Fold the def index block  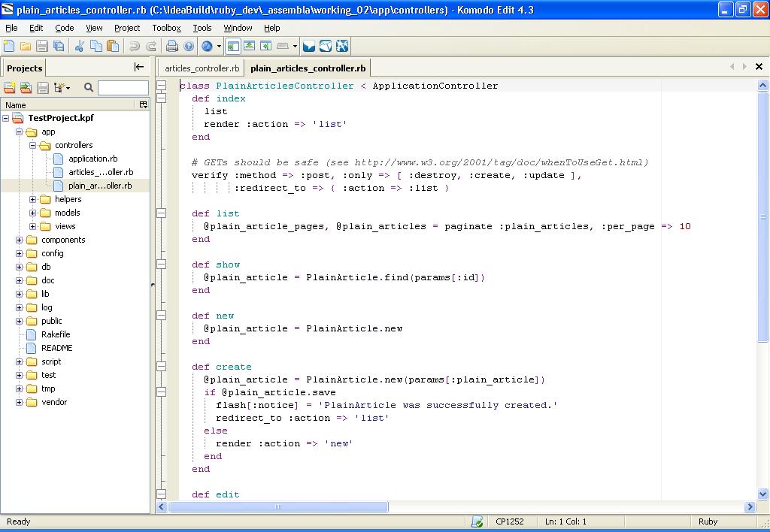point(161,98)
